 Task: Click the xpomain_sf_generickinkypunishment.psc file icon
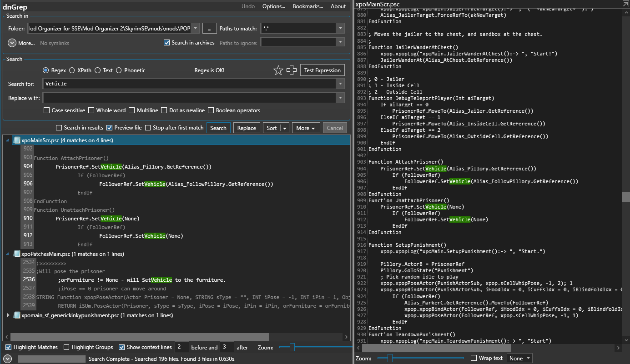[17, 315]
